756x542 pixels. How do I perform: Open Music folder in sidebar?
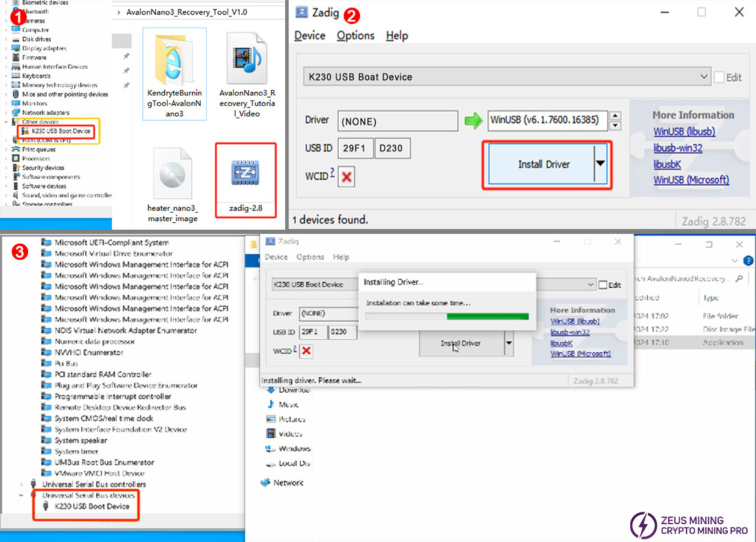click(289, 404)
